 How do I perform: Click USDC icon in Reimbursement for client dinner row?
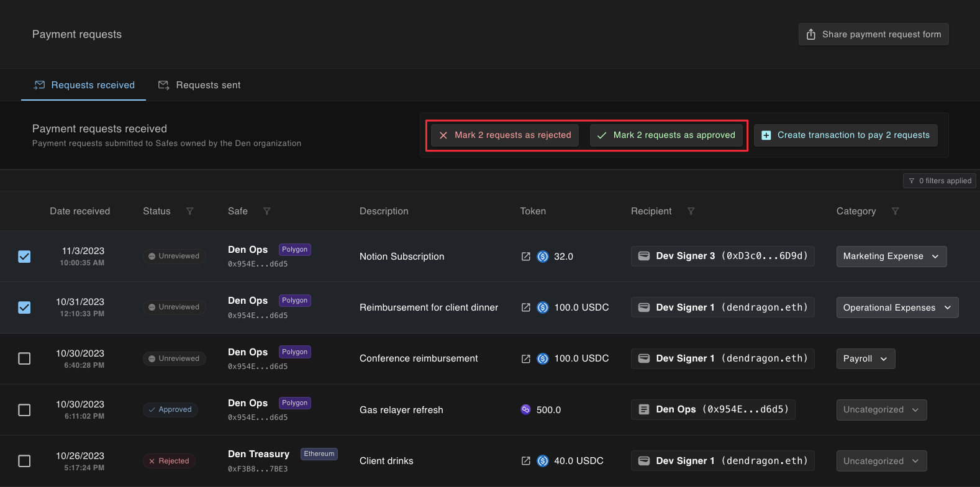[543, 307]
